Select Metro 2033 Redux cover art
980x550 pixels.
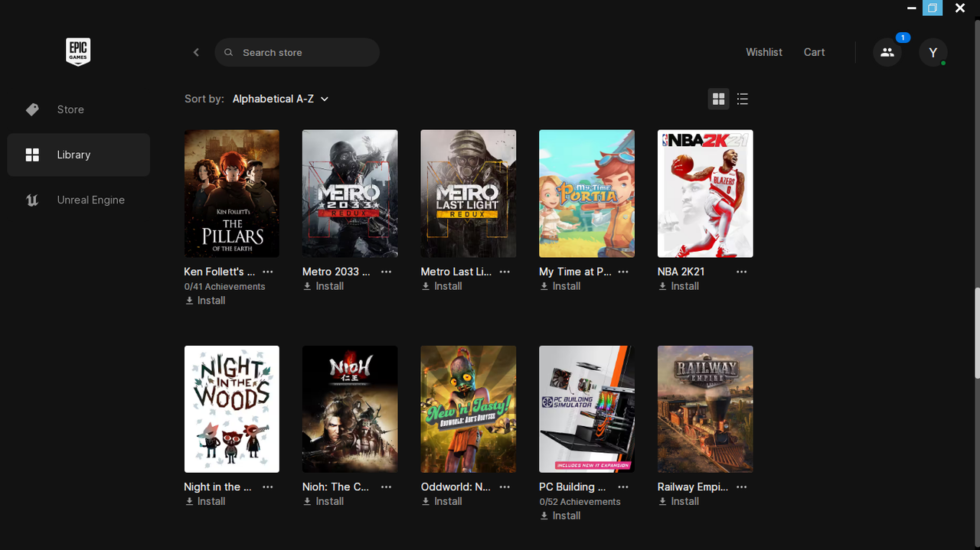pos(350,194)
